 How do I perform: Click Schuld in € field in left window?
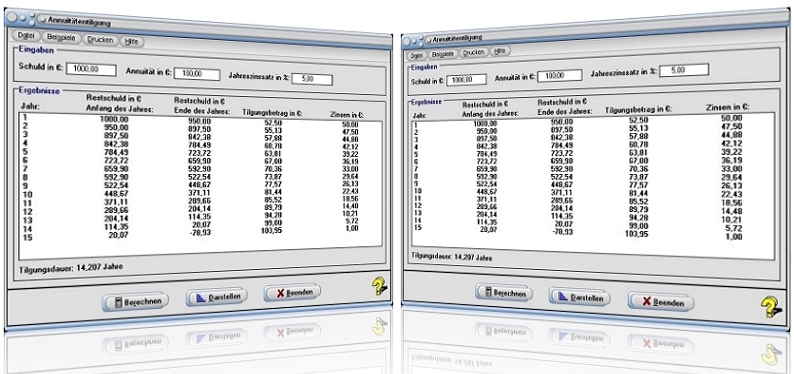coord(91,70)
